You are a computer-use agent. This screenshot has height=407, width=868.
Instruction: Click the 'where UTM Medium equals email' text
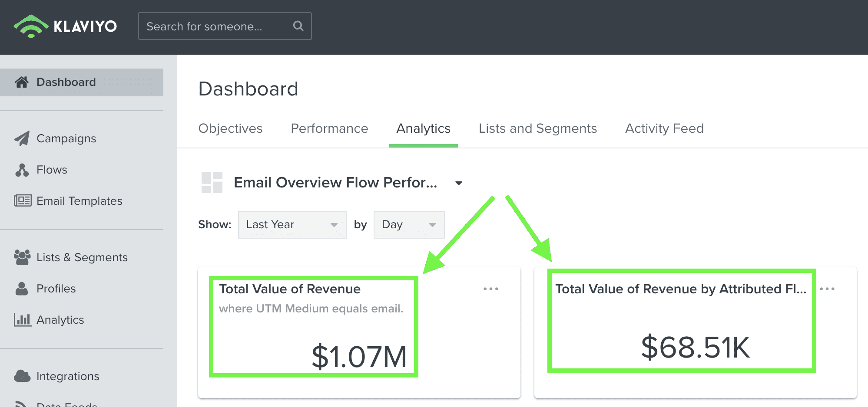(311, 309)
